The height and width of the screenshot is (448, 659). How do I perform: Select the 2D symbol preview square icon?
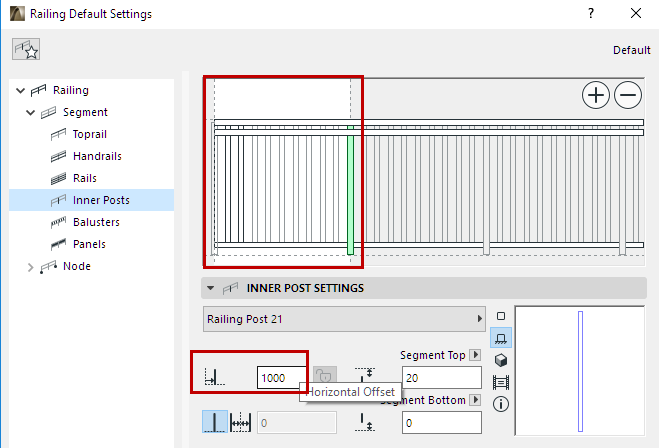point(501,316)
